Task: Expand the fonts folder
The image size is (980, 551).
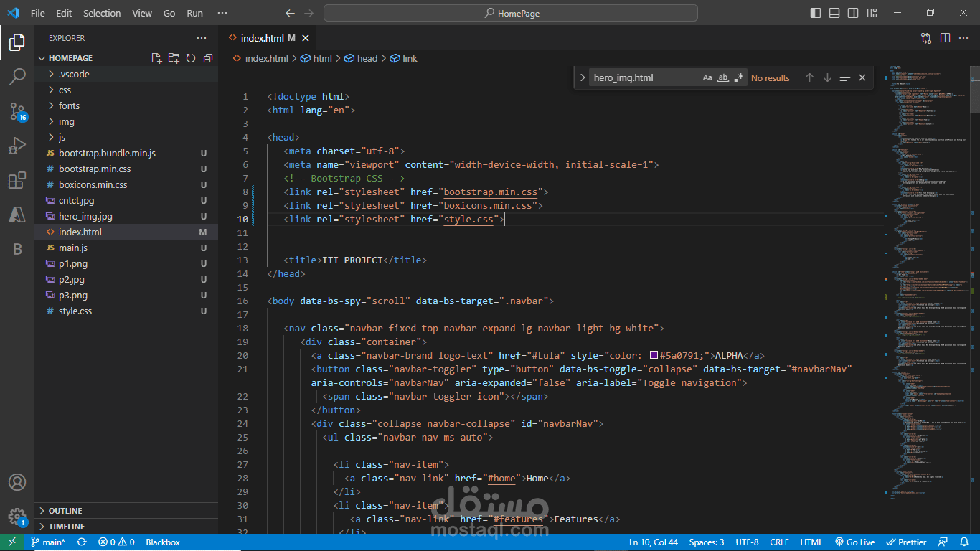Action: [x=126, y=105]
